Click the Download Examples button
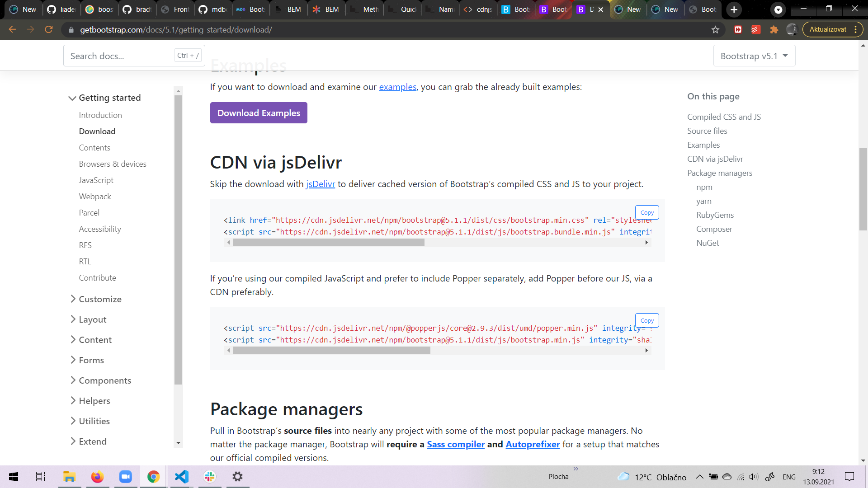The height and width of the screenshot is (488, 868). click(259, 113)
